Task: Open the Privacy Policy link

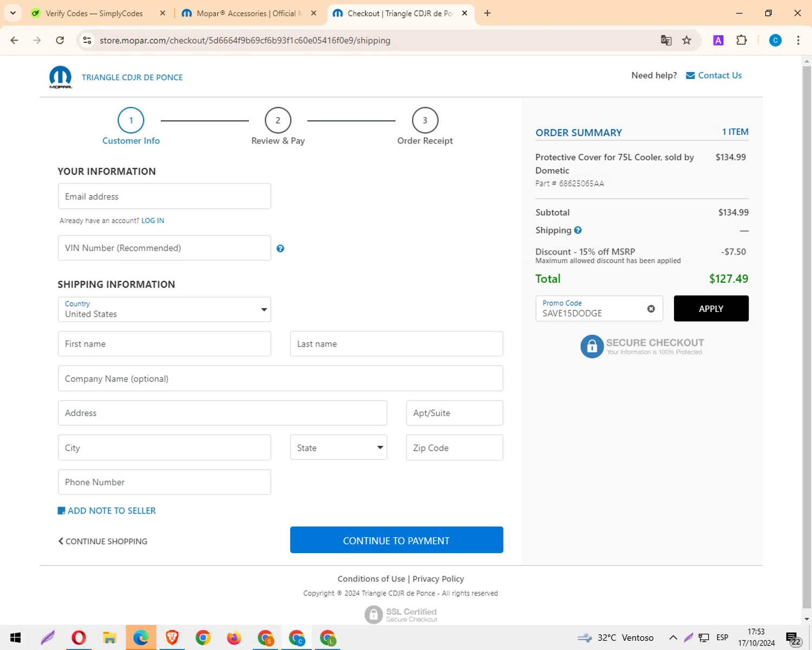Action: click(x=438, y=578)
